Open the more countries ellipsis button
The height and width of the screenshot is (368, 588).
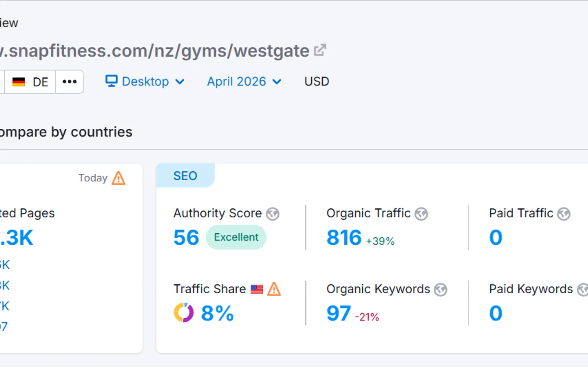pyautogui.click(x=69, y=82)
